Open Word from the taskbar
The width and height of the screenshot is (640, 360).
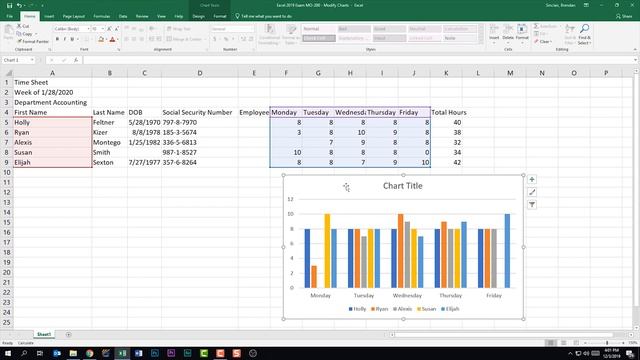point(138,353)
